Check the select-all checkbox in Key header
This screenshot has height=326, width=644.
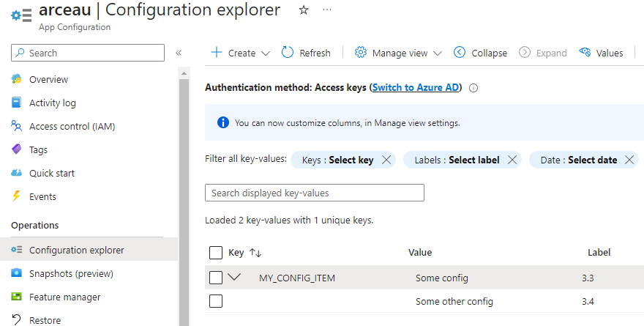[x=216, y=253]
